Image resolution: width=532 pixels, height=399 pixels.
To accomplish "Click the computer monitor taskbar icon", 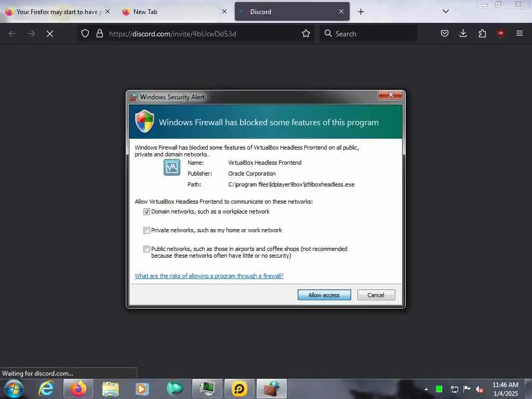I will click(x=207, y=389).
